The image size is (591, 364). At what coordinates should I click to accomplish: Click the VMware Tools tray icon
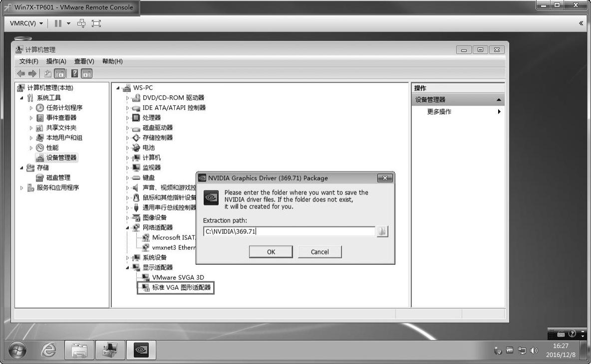[510, 350]
